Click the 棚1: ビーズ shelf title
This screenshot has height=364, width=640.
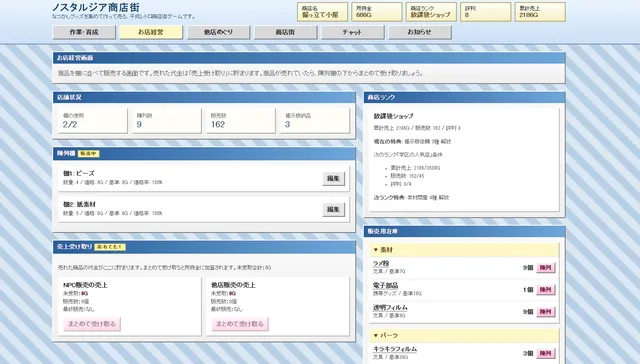coord(79,173)
